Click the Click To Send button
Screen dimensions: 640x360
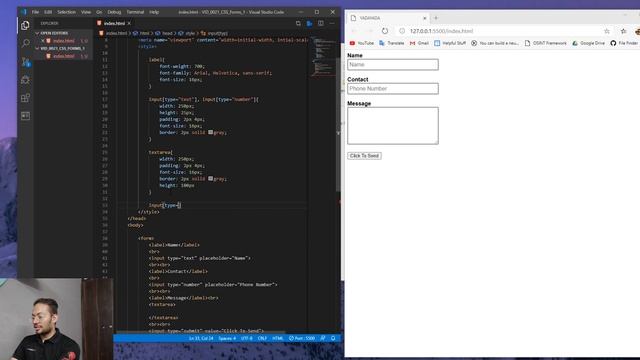tap(364, 156)
